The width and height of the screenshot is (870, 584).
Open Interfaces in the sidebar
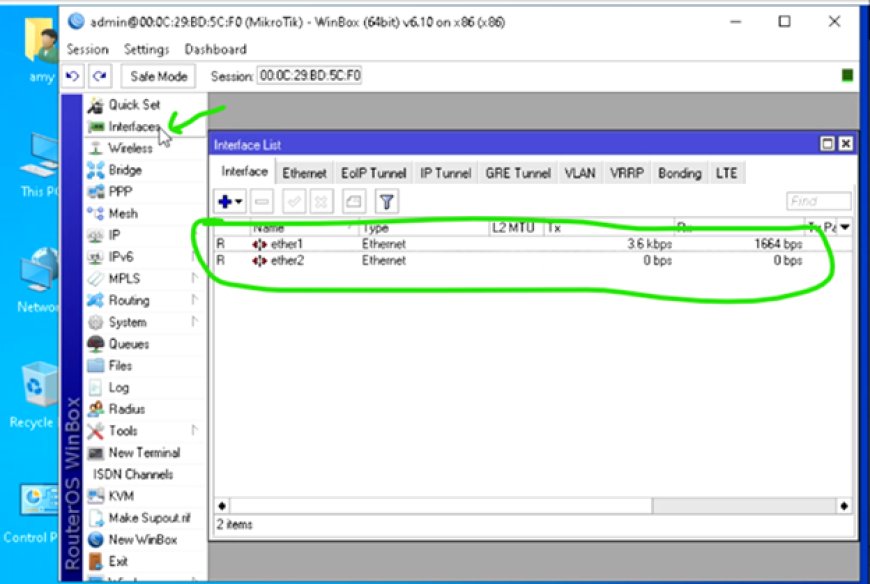pyautogui.click(x=134, y=126)
